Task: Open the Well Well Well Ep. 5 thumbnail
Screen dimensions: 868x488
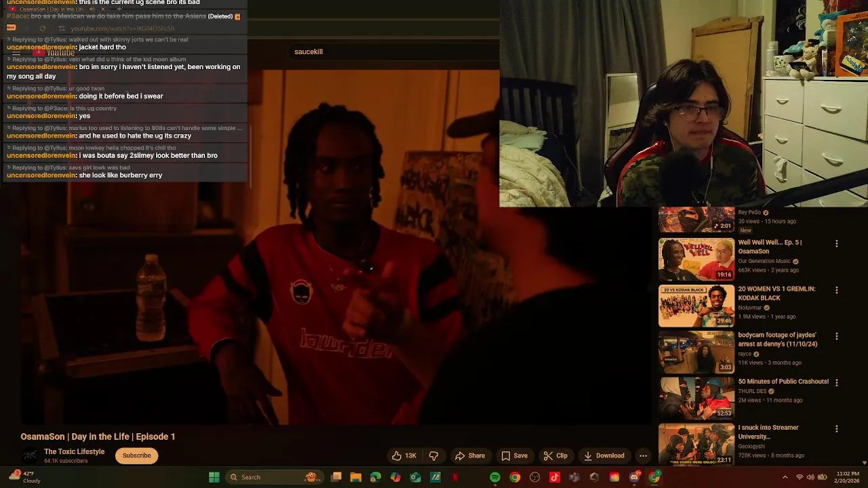Action: pos(696,259)
